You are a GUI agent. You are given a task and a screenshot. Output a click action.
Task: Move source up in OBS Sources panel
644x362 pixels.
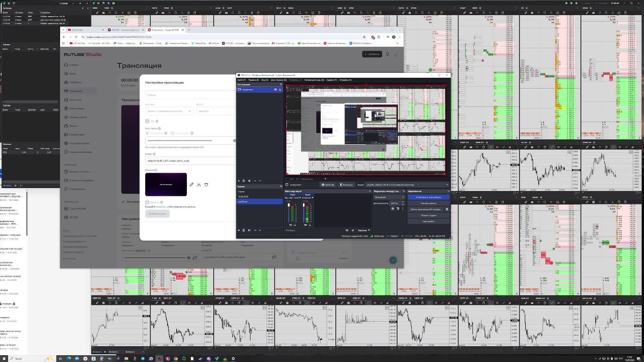[x=255, y=181]
